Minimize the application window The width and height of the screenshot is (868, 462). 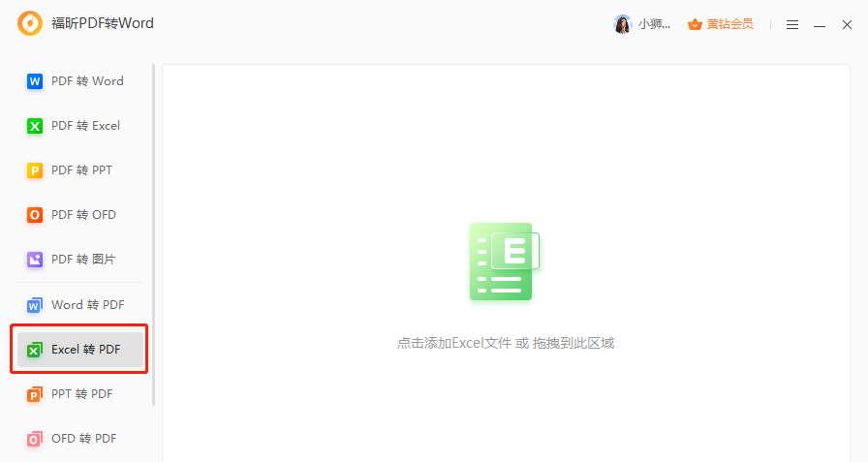pyautogui.click(x=820, y=25)
